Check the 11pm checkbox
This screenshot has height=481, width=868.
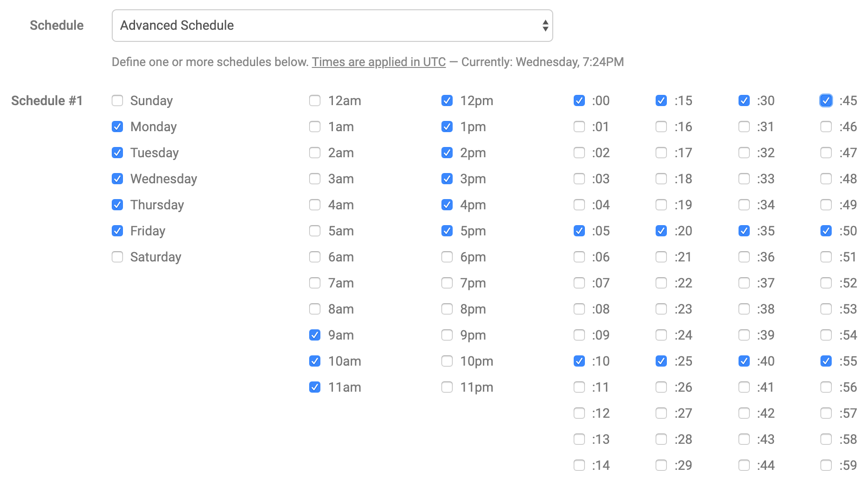tap(447, 387)
